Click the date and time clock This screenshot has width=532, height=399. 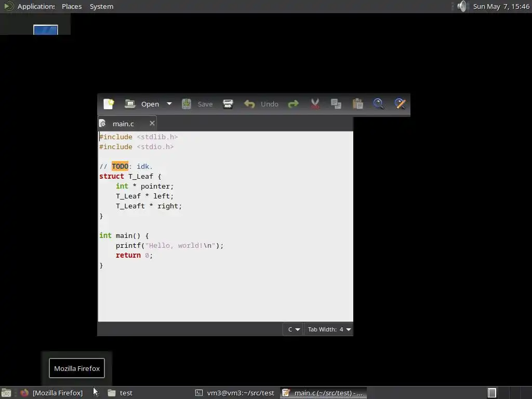pyautogui.click(x=501, y=6)
